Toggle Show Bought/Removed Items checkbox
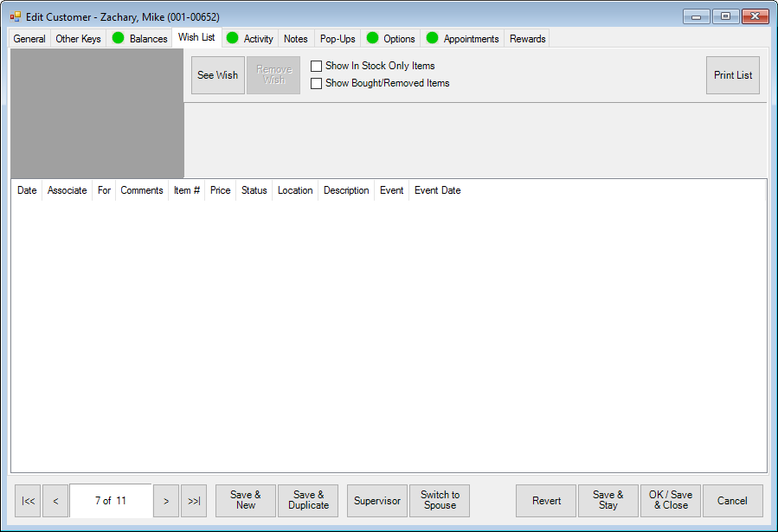 point(317,84)
